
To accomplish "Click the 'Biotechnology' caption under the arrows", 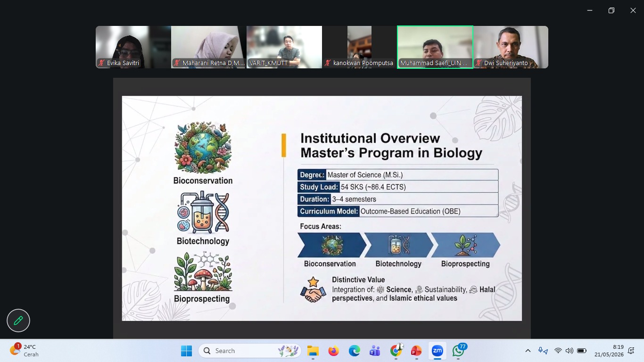I will point(398,264).
